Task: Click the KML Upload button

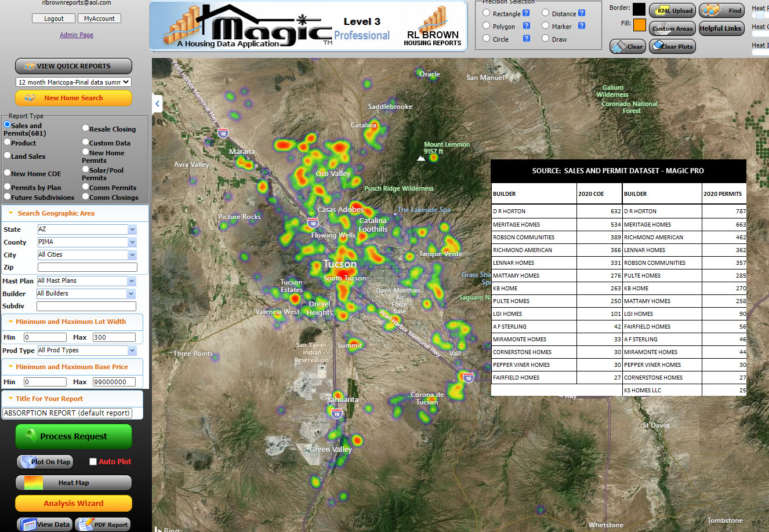Action: [x=672, y=10]
